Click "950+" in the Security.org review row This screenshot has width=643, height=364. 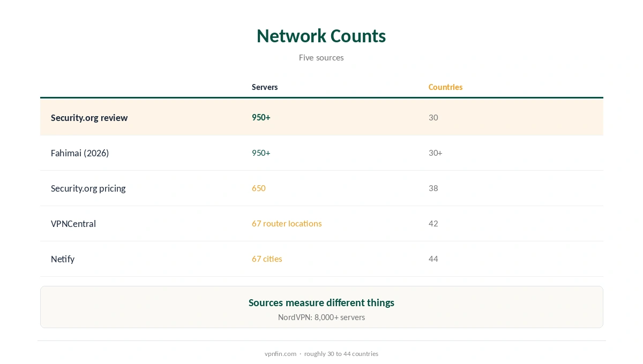(261, 117)
